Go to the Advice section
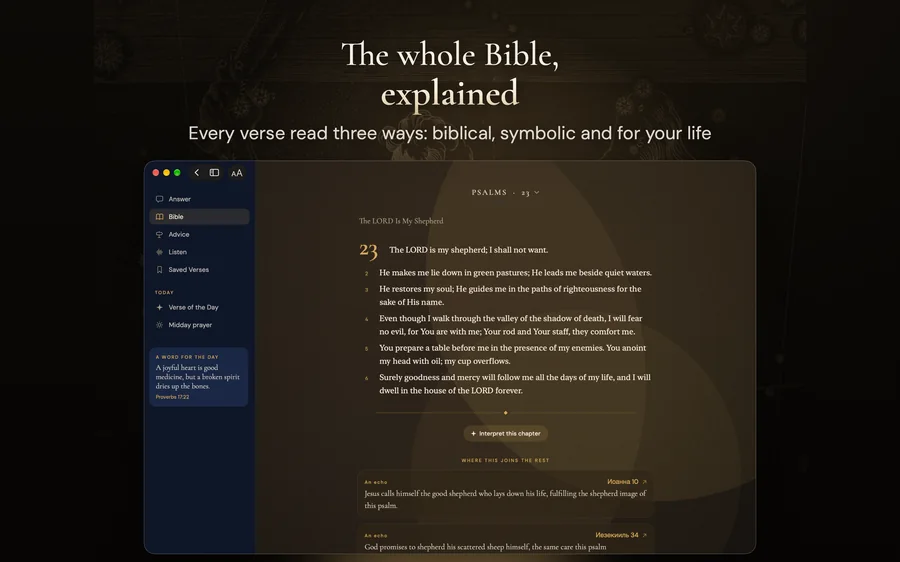The height and width of the screenshot is (562, 900). pyautogui.click(x=199, y=235)
